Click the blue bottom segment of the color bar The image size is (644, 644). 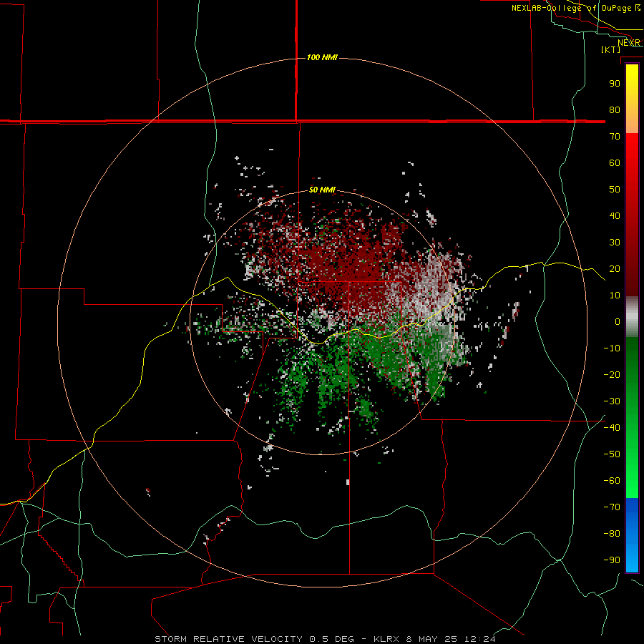632,535
